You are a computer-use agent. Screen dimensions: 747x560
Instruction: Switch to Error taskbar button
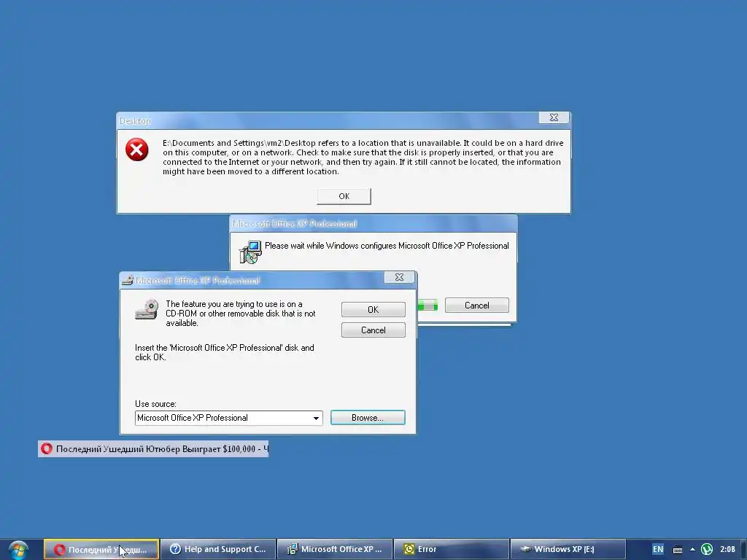click(451, 549)
